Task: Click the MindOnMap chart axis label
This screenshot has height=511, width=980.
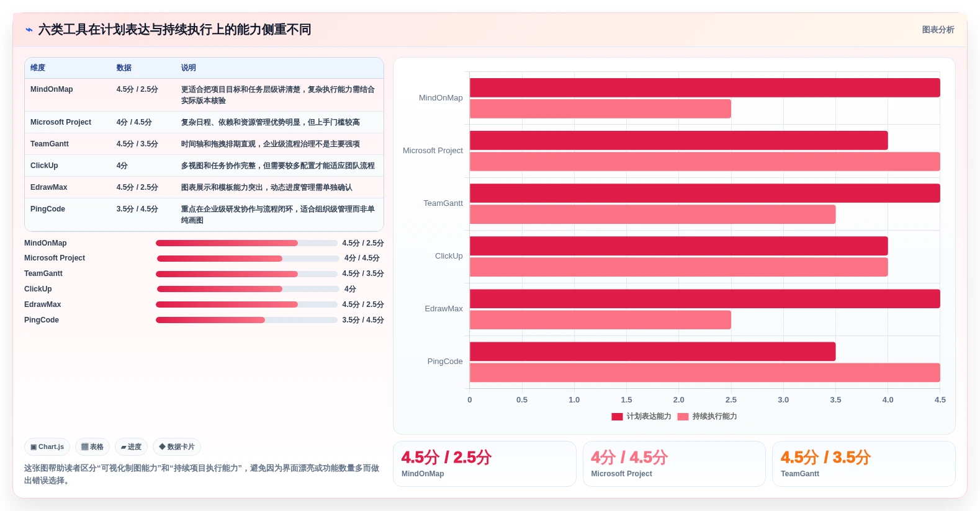Action: point(441,98)
